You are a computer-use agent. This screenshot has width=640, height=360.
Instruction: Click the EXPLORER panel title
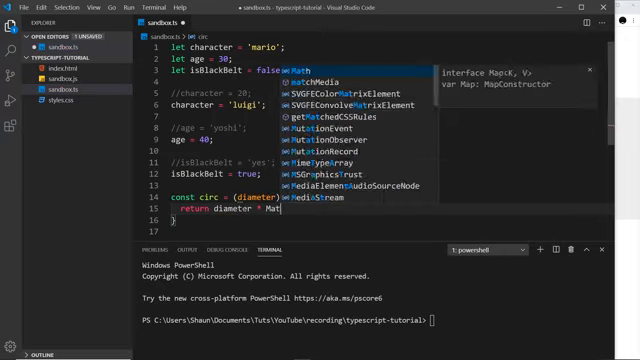(43, 23)
